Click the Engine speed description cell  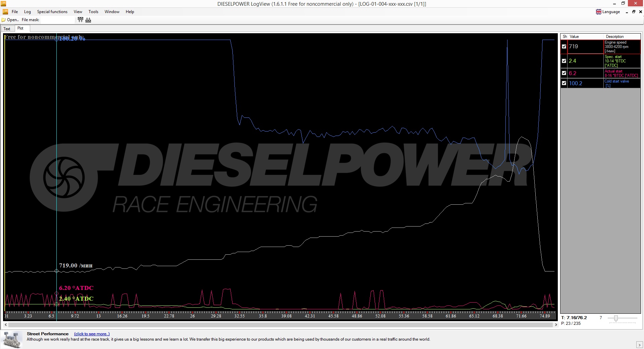coord(622,47)
